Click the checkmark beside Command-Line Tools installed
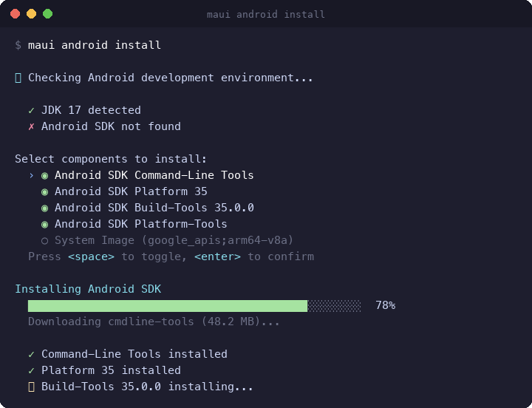Viewport: 532px width, 408px height. pos(31,354)
